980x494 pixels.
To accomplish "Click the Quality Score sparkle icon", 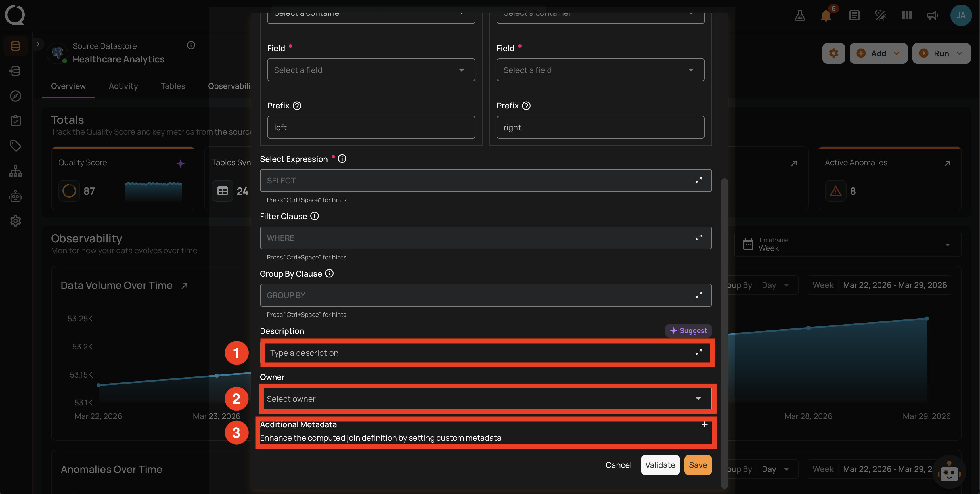I will click(x=180, y=164).
